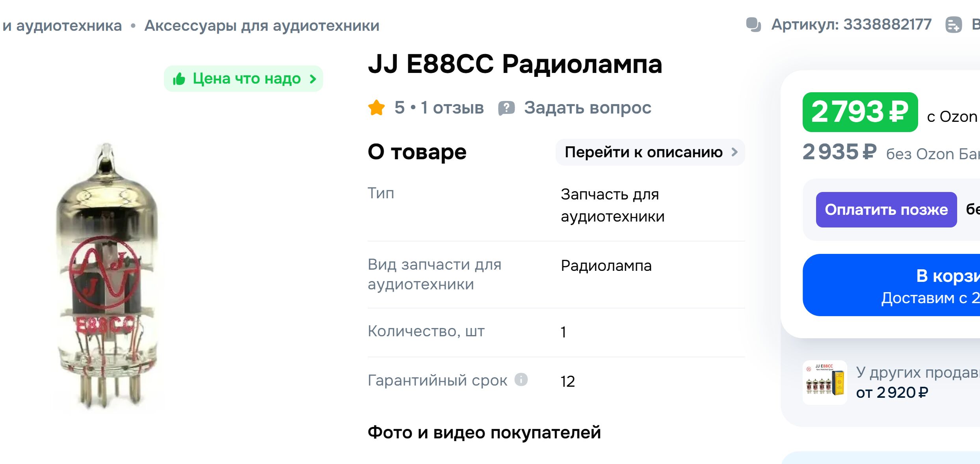Open the JJ E88CC tube product photo
This screenshot has width=980, height=464.
(x=106, y=276)
